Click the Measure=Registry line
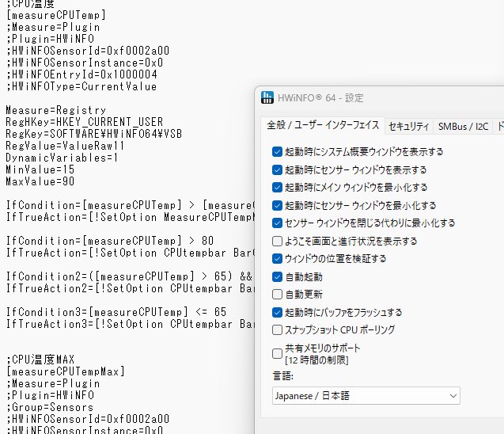Screen dimensions: 504x434 pos(56,110)
